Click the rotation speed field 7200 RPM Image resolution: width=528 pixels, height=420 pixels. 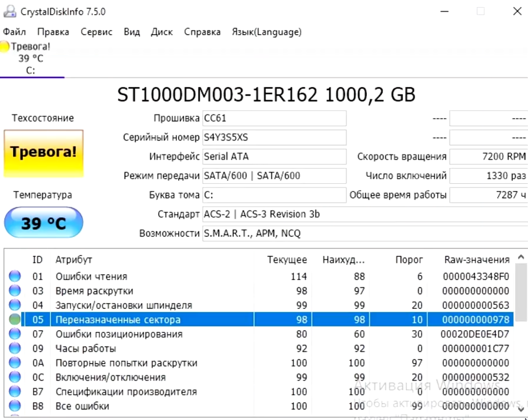pyautogui.click(x=489, y=157)
